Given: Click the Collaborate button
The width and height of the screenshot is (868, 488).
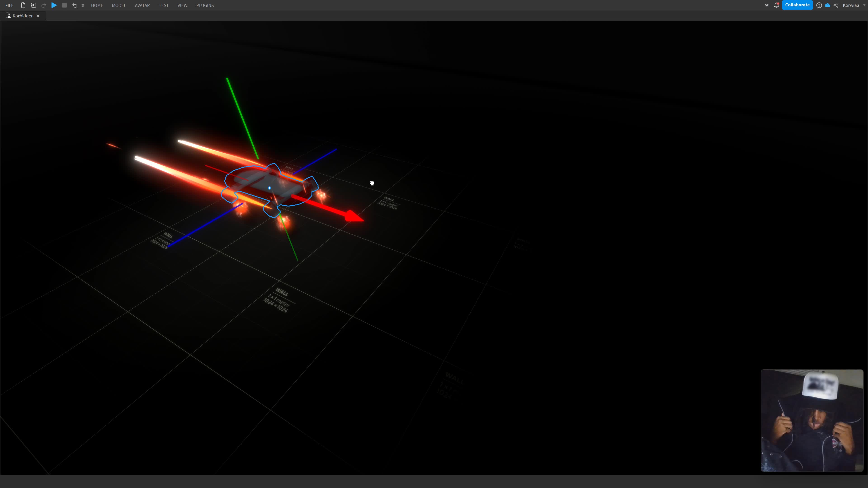Looking at the screenshot, I should click(x=797, y=5).
